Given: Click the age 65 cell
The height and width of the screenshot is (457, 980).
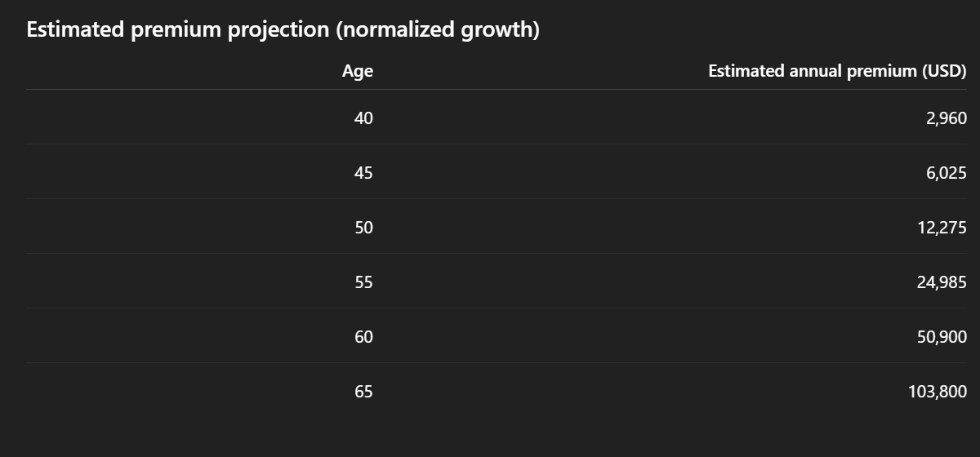Looking at the screenshot, I should point(363,392).
